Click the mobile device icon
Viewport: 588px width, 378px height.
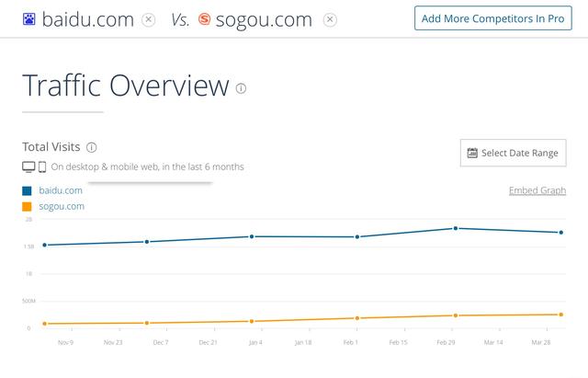(42, 166)
